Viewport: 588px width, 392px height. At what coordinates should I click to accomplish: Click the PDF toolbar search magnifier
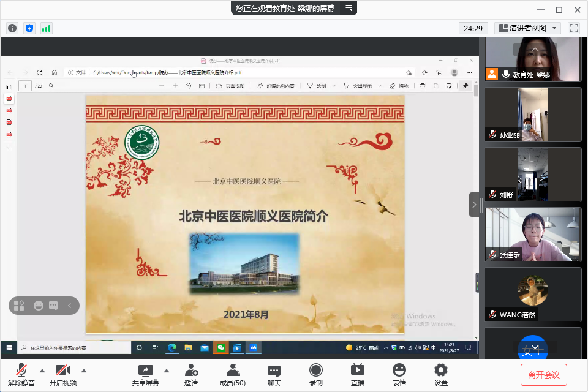point(51,86)
